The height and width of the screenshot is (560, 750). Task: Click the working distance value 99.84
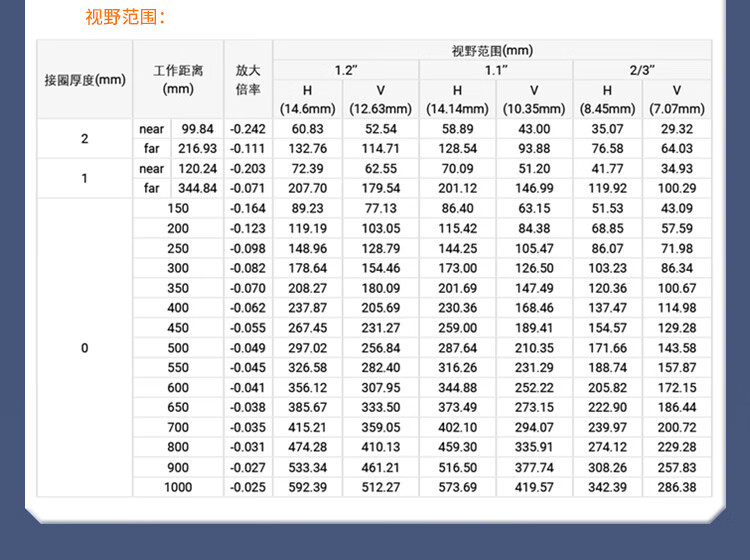tap(198, 129)
